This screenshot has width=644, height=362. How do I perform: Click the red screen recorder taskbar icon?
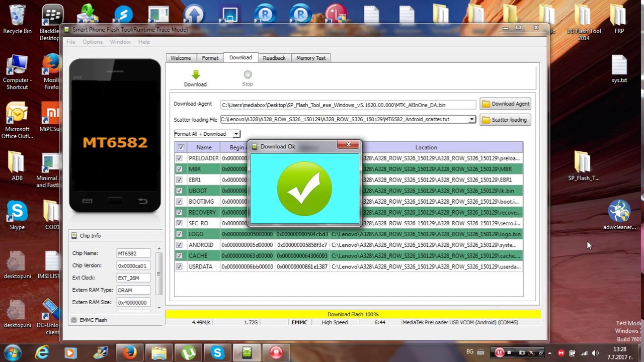coord(276,353)
